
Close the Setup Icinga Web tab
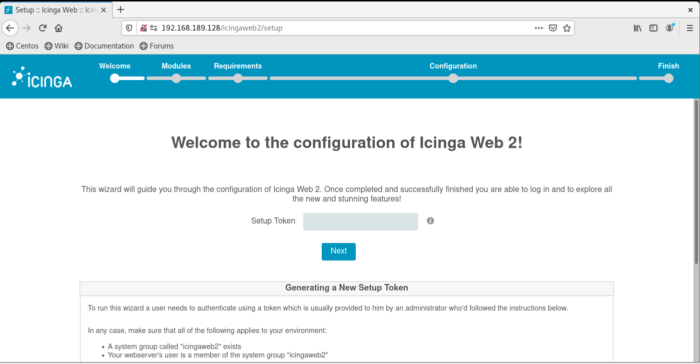coord(104,10)
